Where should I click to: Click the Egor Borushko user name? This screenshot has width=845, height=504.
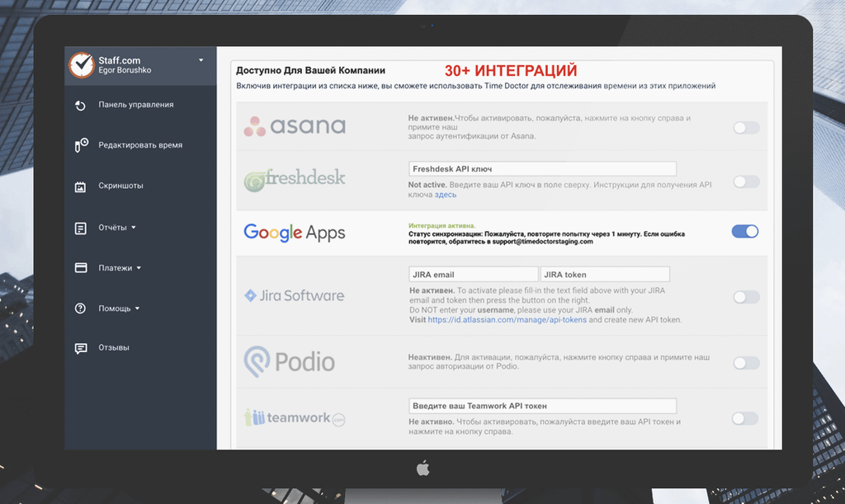pos(125,71)
